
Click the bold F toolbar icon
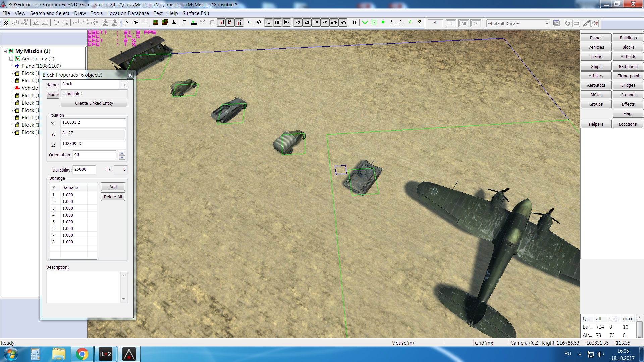tap(184, 22)
